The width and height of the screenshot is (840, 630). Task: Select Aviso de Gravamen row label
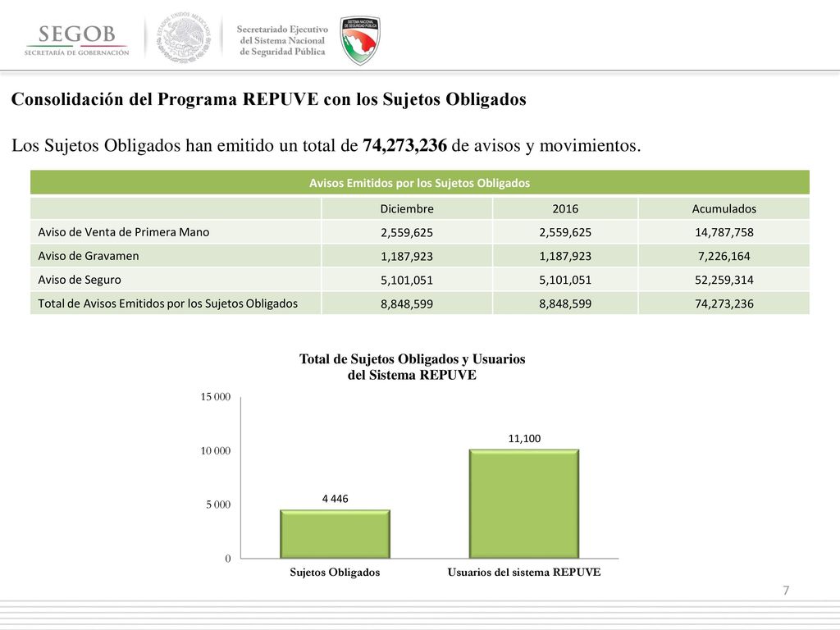click(x=89, y=256)
